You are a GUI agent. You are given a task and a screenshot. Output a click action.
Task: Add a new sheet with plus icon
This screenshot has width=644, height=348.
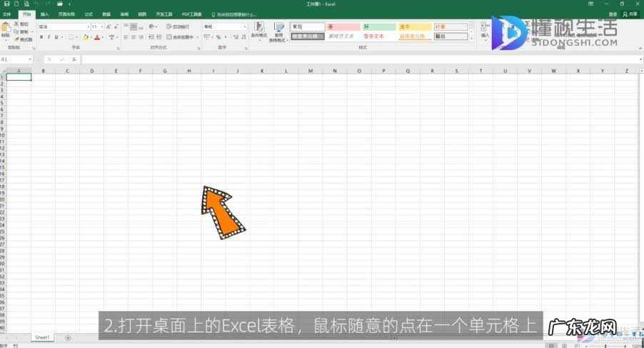click(x=68, y=338)
